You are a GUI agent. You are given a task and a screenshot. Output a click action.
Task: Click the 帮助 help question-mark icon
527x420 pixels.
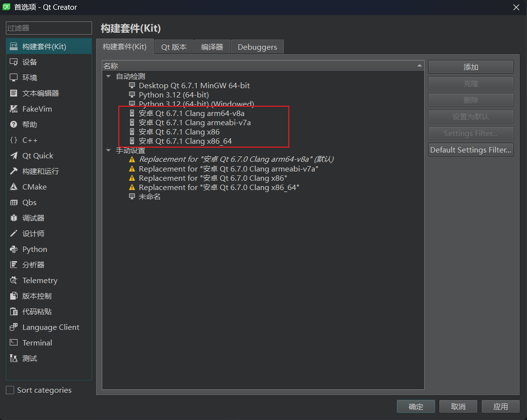point(14,124)
